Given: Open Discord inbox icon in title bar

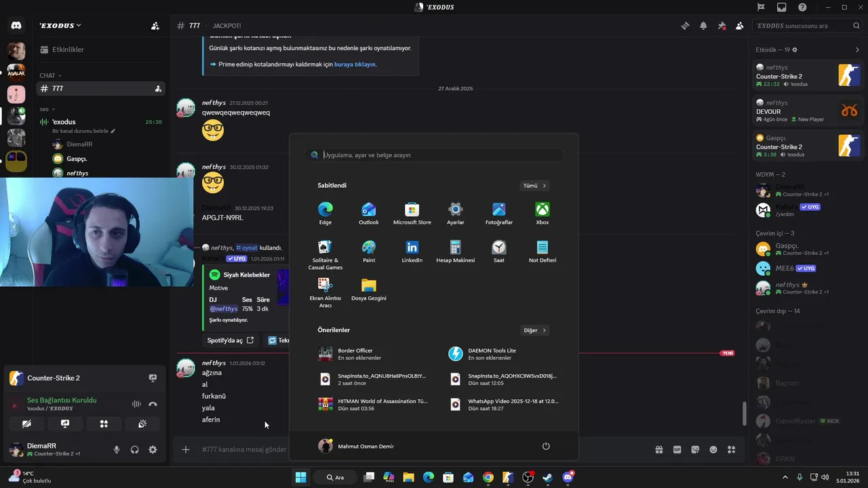Looking at the screenshot, I should (x=782, y=7).
